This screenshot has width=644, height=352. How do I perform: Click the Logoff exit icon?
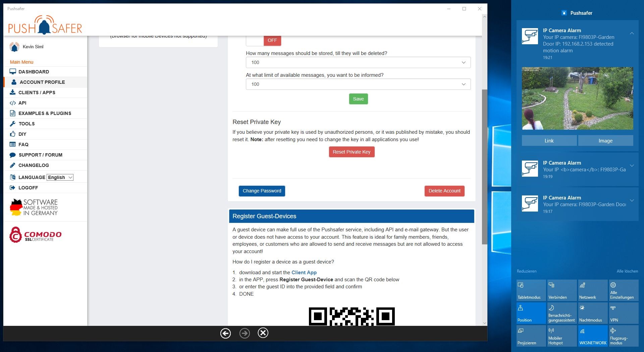pos(13,188)
